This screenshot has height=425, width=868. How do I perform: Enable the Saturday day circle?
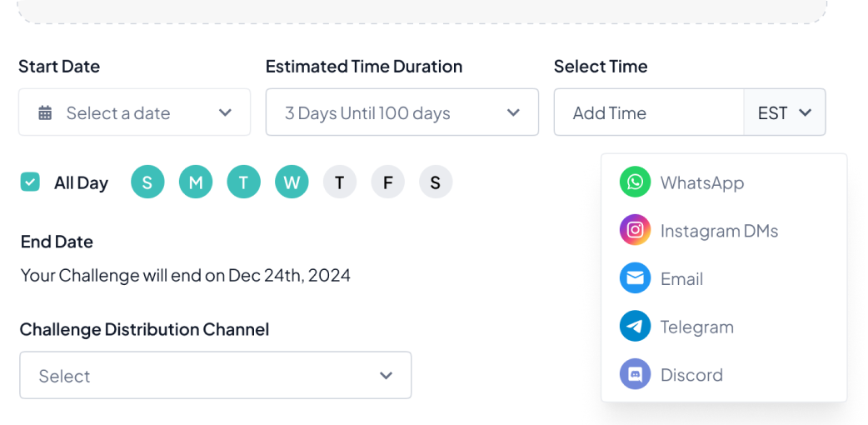tap(436, 182)
